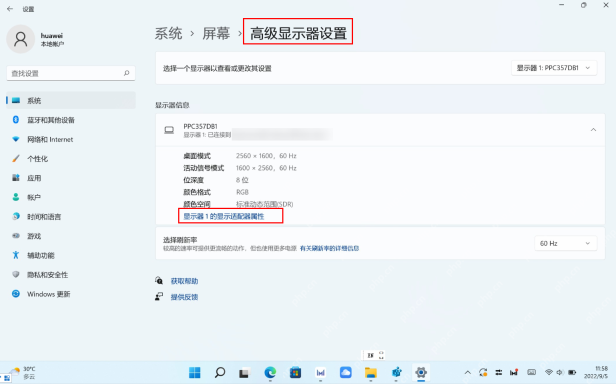Go back to 系统 breadcrumb
The height and width of the screenshot is (384, 616).
click(x=169, y=33)
